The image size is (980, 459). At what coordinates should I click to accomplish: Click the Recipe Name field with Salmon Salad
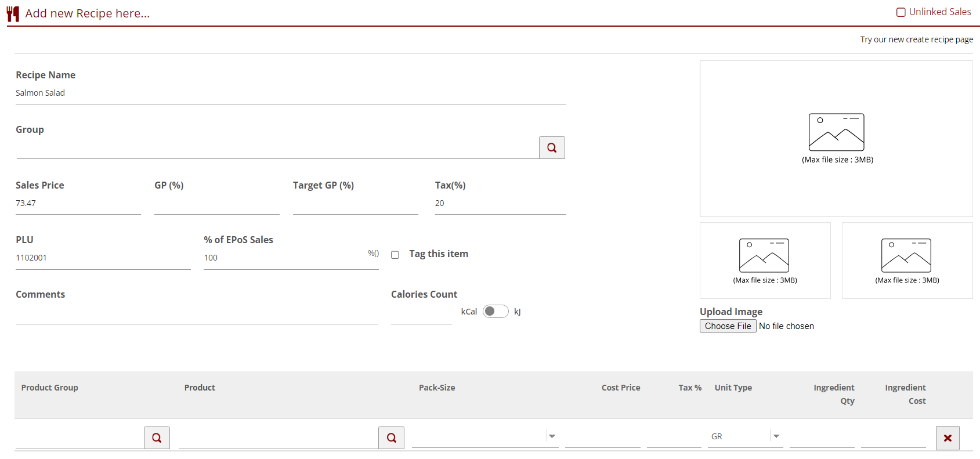(290, 93)
